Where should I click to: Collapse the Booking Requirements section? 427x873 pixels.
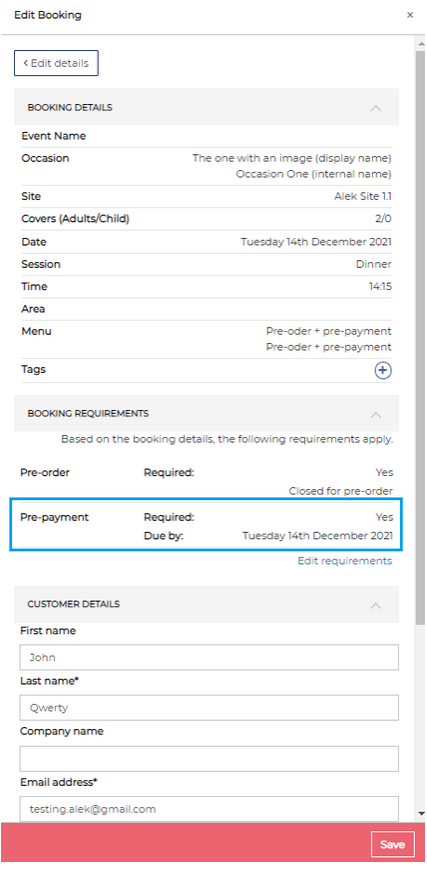[x=376, y=414]
